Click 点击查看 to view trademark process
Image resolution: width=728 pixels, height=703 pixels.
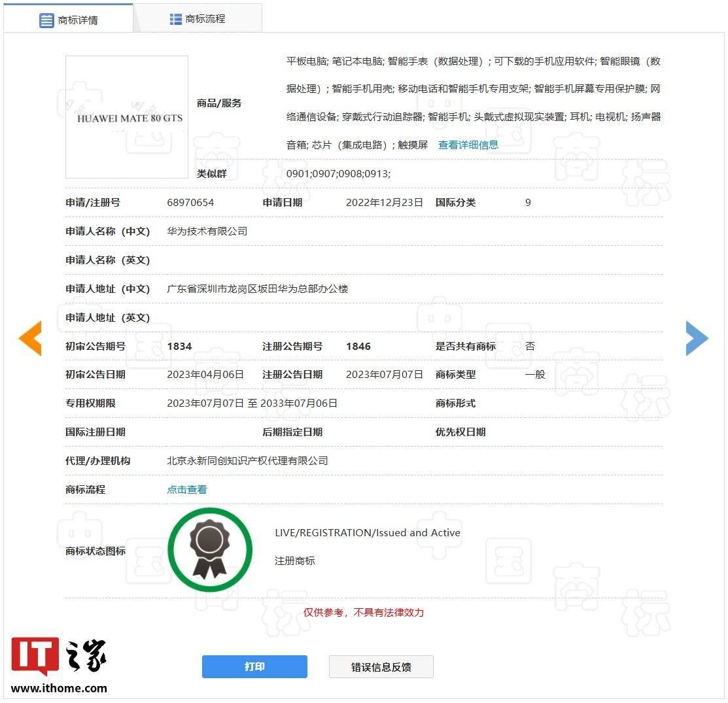point(186,490)
